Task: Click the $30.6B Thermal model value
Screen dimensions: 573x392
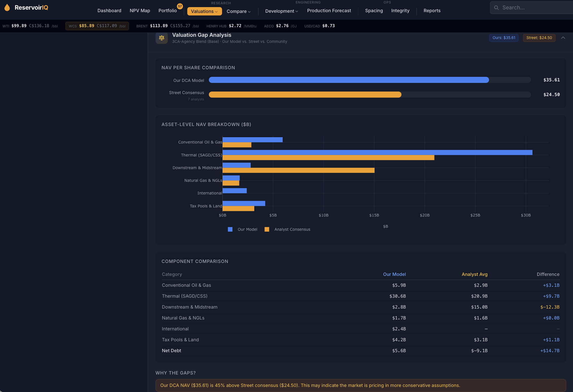Action: 397,296
